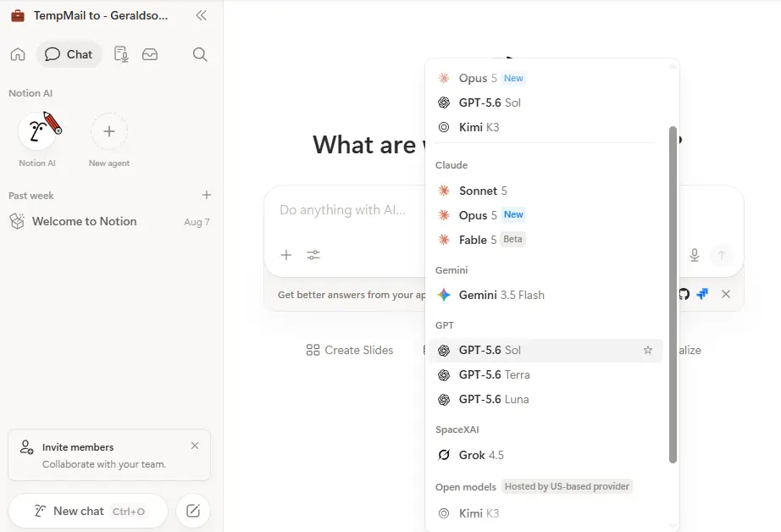Select the Notion AI agent avatar

pyautogui.click(x=37, y=131)
